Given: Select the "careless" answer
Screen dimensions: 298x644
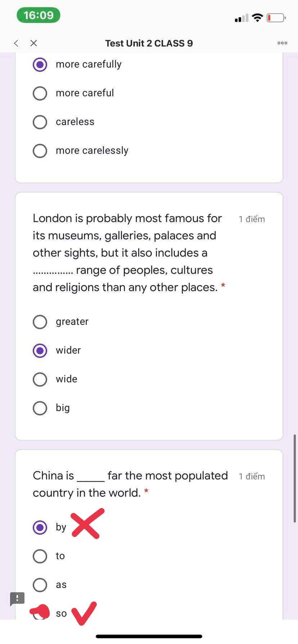Looking at the screenshot, I should point(40,122).
